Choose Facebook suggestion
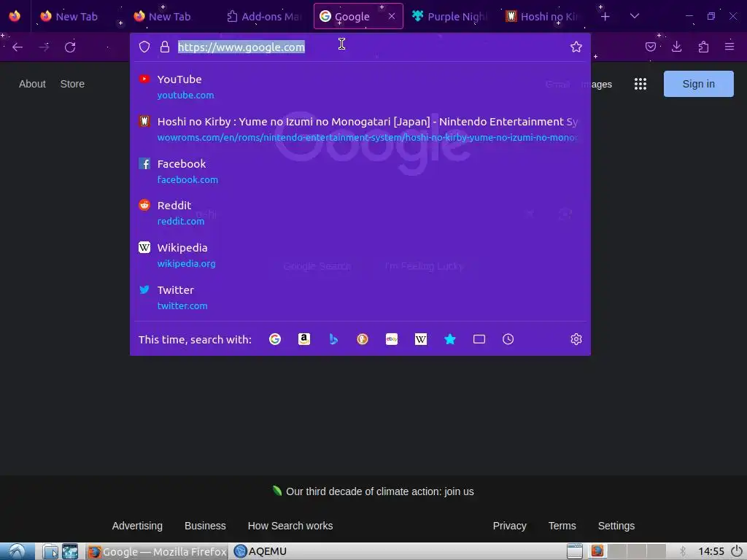747x560 pixels. (360, 171)
